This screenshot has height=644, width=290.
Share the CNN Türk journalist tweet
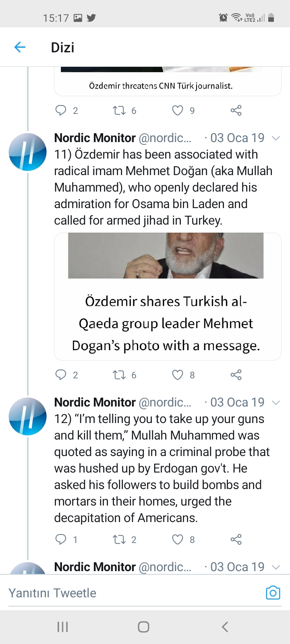pos(236,110)
